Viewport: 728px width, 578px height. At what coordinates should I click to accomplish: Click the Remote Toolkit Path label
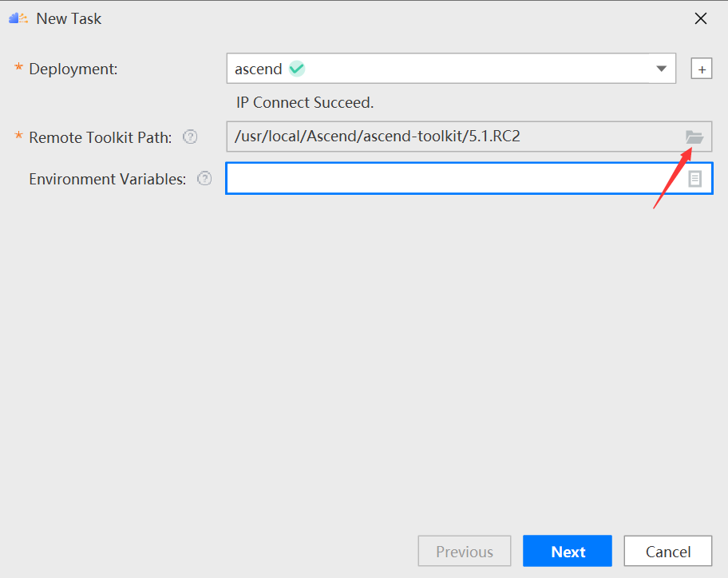pos(101,137)
